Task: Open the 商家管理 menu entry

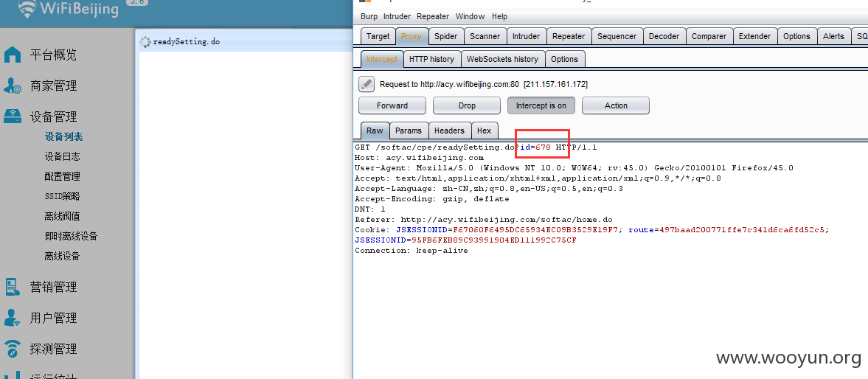Action: click(53, 86)
